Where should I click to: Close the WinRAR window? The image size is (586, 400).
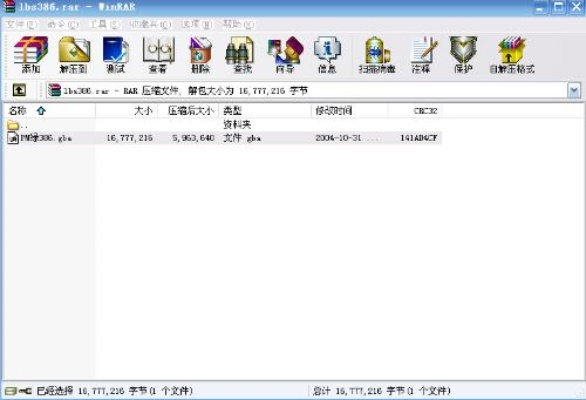coord(576,7)
